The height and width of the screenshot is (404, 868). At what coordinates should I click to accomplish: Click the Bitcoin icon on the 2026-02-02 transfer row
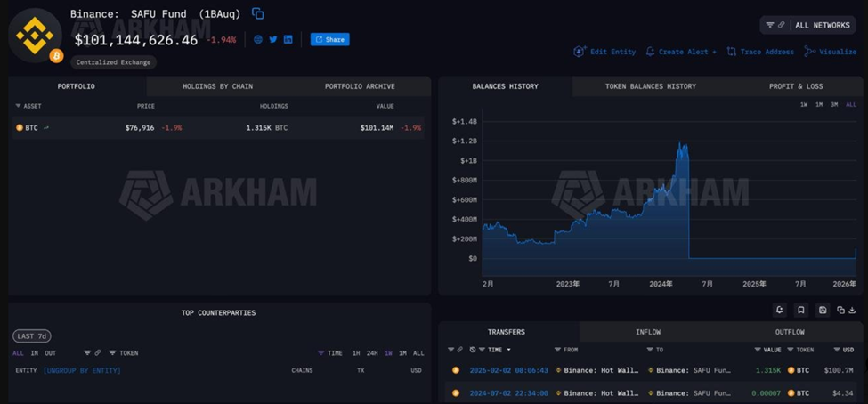click(x=456, y=370)
